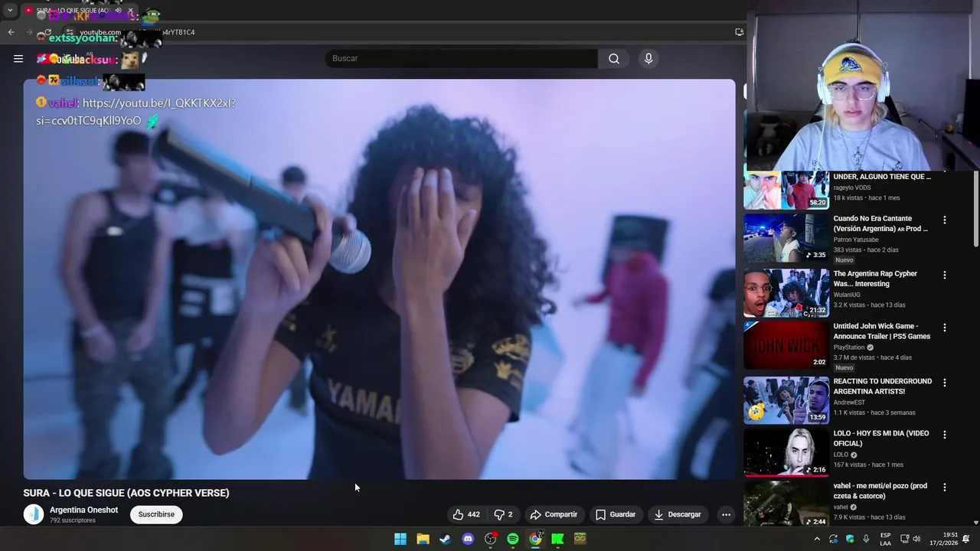Open more actions ellipsis under video
This screenshot has height=551, width=980.
(726, 514)
